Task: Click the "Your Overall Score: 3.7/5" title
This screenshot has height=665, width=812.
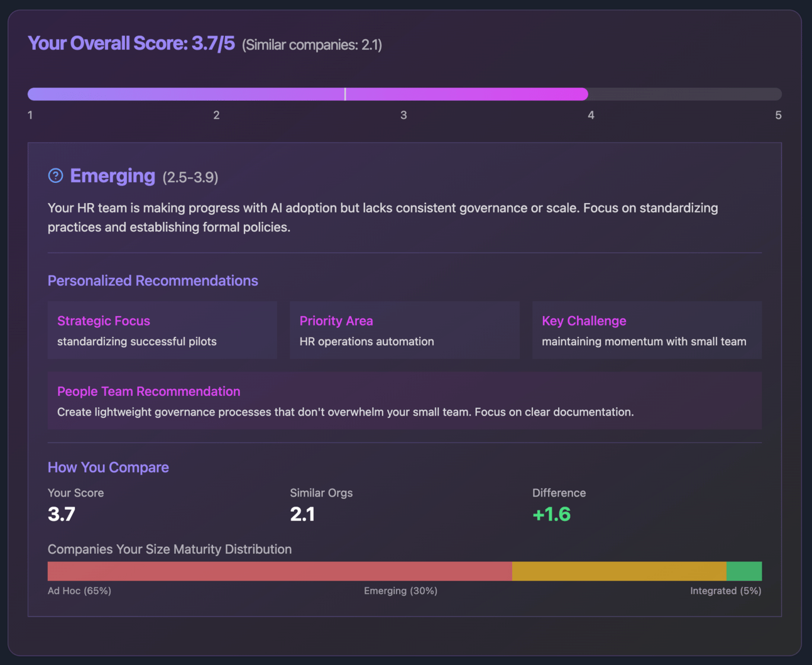Action: tap(131, 43)
